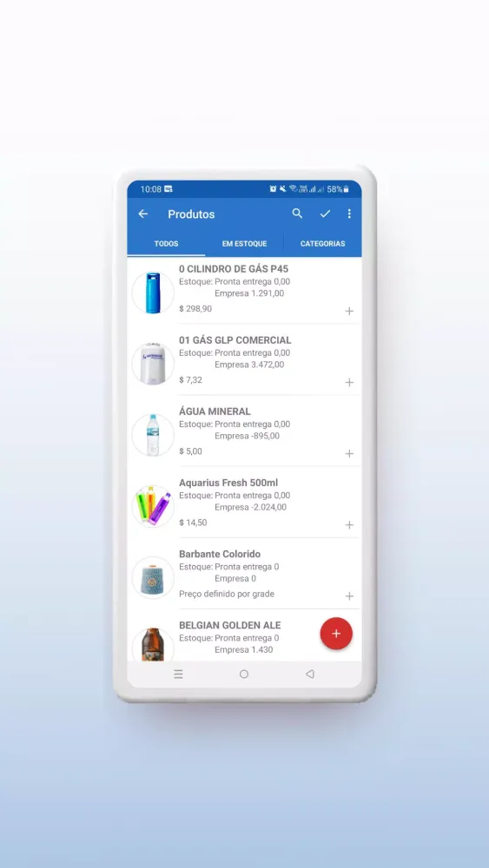The height and width of the screenshot is (868, 489).
Task: Select product title 01 GÁS GLP COMERCIAL
Action: tap(235, 340)
